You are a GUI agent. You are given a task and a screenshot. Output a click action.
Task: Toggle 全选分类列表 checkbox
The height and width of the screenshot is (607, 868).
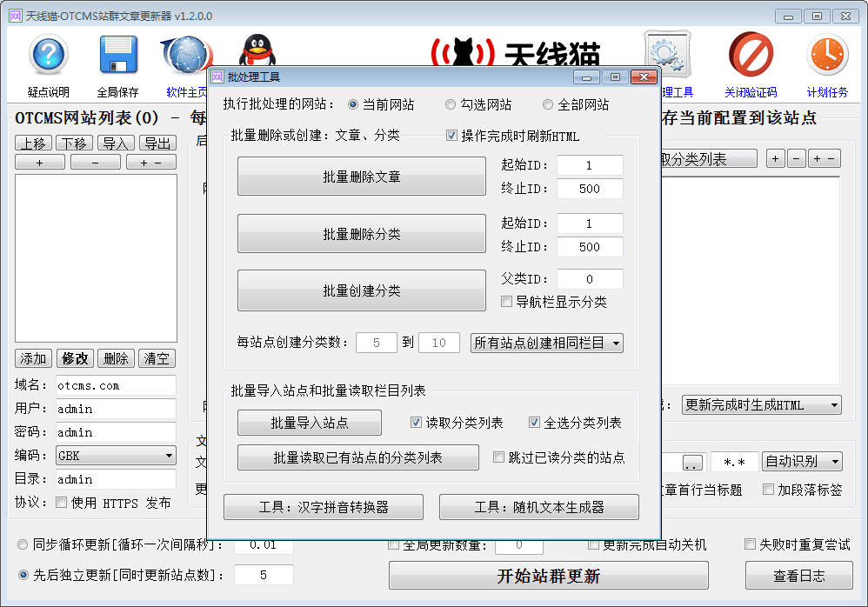tap(534, 423)
